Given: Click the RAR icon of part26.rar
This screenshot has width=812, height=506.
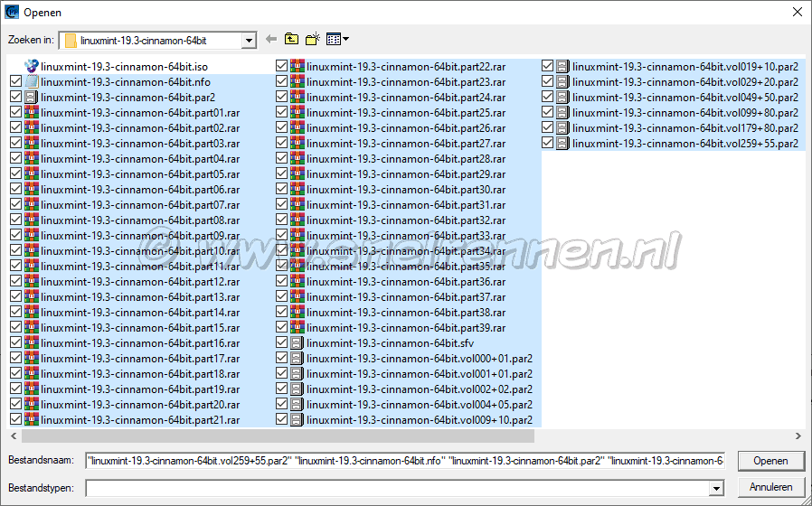Looking at the screenshot, I should point(297,127).
